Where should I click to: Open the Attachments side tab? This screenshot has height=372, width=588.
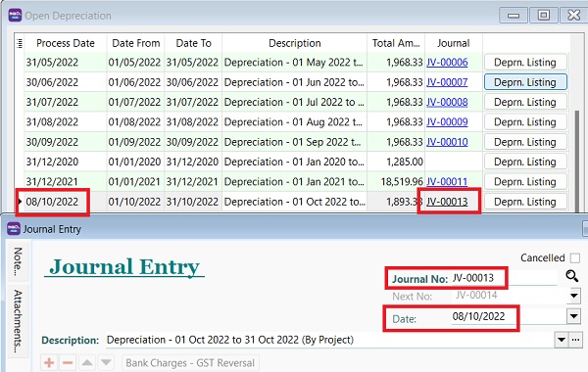(x=18, y=321)
